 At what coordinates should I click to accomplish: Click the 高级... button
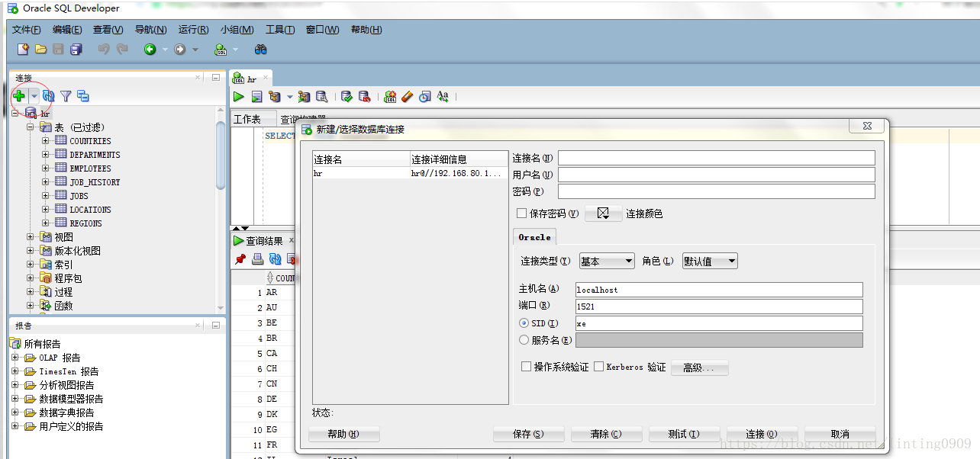(700, 368)
